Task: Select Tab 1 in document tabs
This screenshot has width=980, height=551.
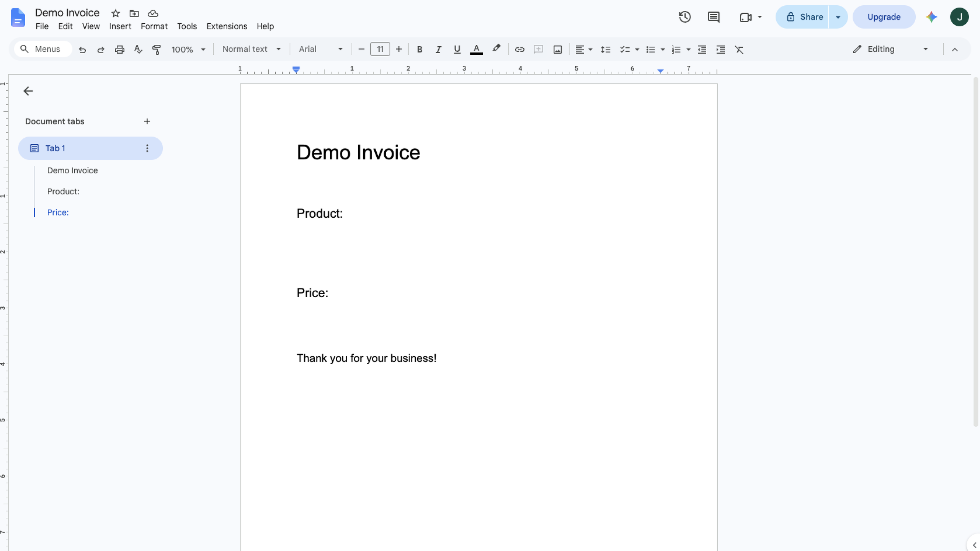Action: click(x=90, y=148)
